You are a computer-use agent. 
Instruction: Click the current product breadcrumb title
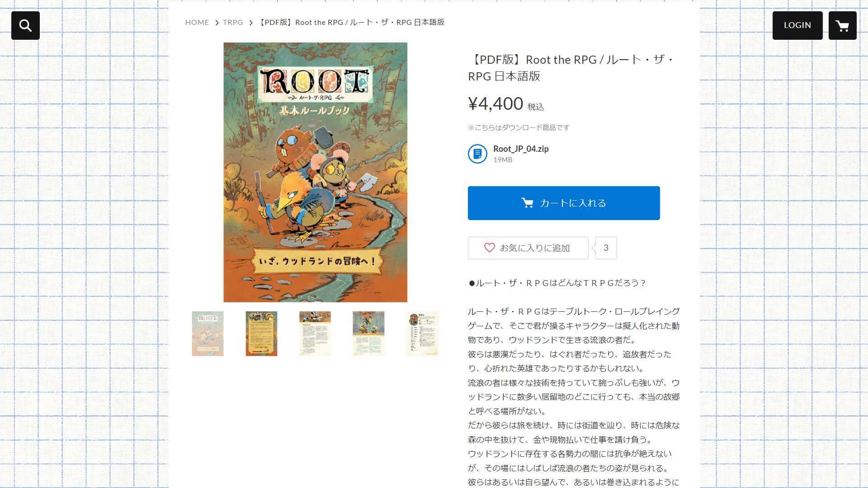[x=352, y=22]
